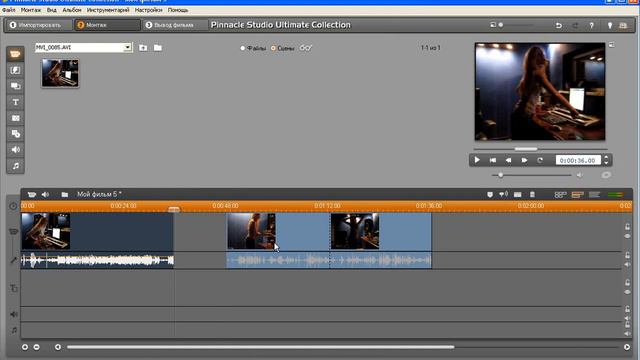
Task: Open the Sound effects album section
Action: 15,150
